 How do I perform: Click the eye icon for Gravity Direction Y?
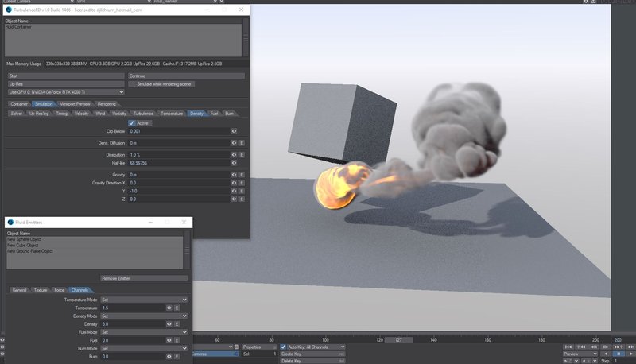click(234, 191)
